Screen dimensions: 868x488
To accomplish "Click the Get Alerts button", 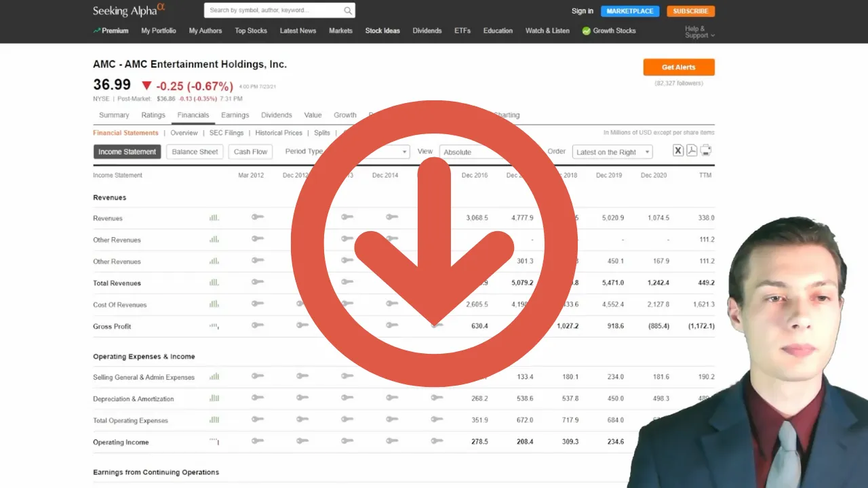I will coord(679,67).
